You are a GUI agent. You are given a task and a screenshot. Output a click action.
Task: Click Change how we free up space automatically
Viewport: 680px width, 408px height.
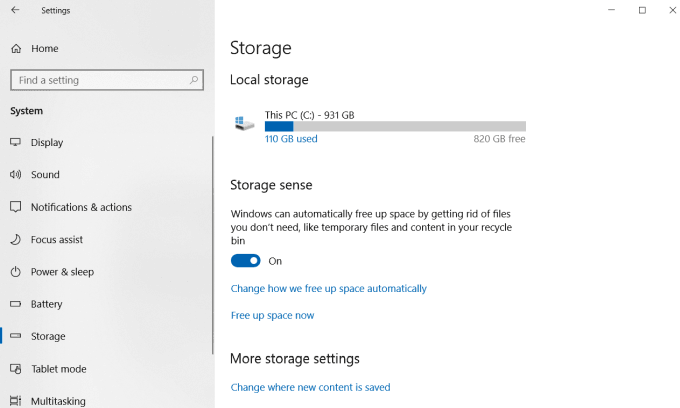328,289
